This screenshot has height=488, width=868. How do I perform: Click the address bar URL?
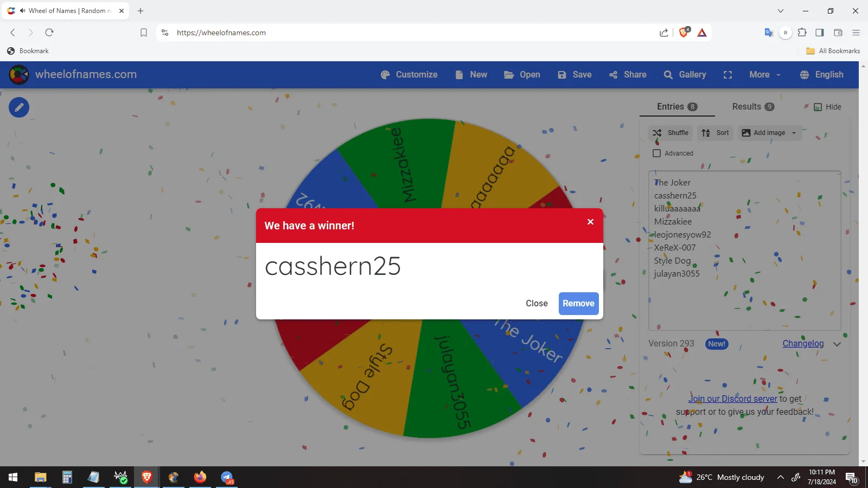coord(221,33)
